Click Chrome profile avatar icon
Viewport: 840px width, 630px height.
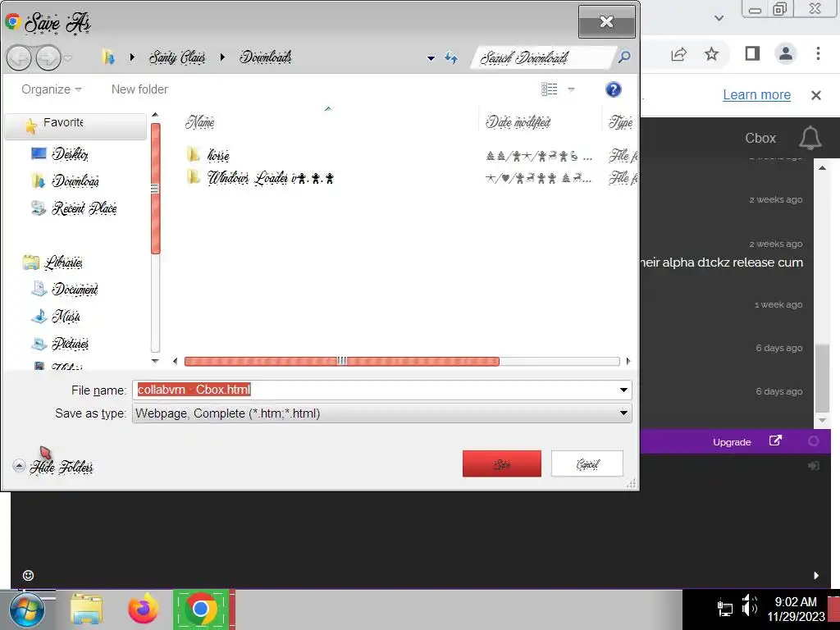[786, 53]
